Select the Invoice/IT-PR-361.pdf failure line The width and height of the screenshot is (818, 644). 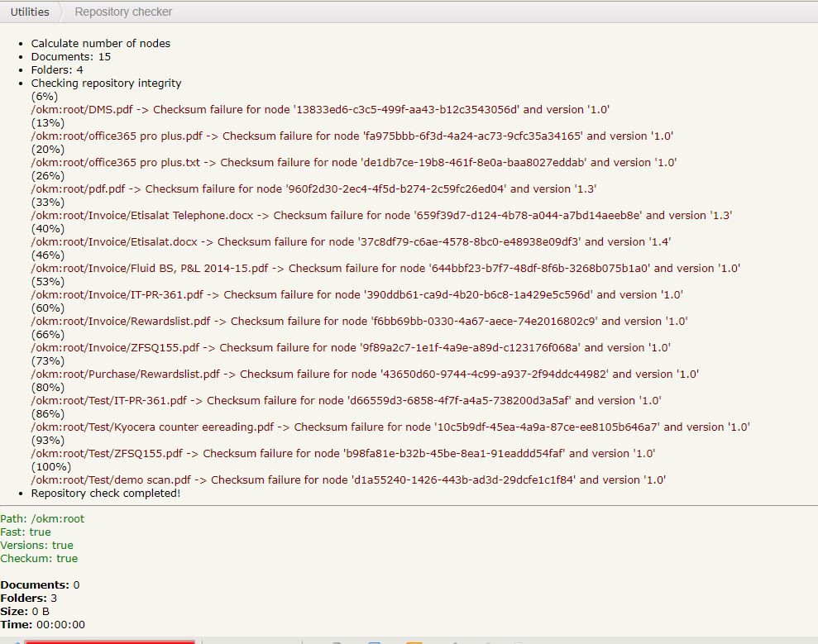point(356,294)
